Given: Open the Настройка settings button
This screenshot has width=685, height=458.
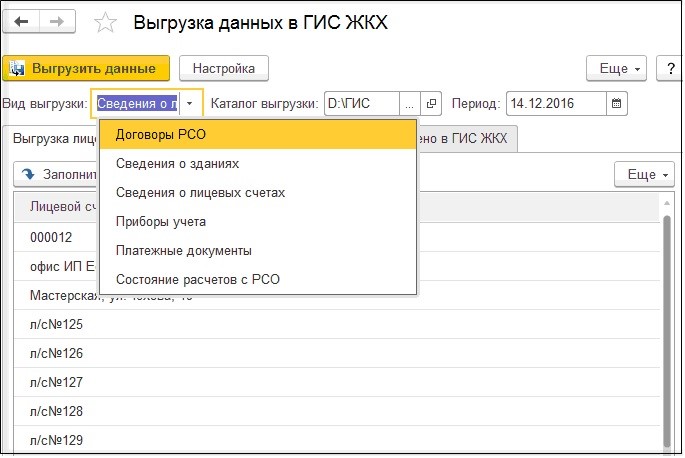Looking at the screenshot, I should click(x=223, y=69).
